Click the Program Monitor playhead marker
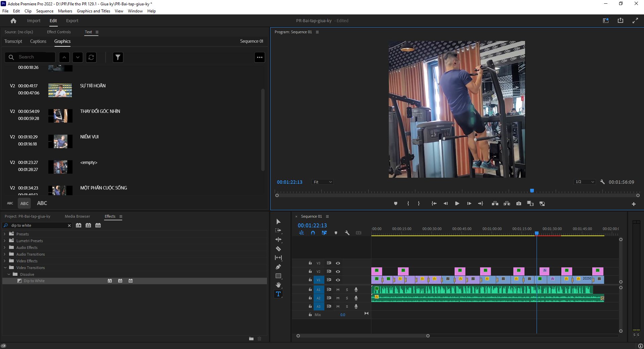 [x=532, y=191]
